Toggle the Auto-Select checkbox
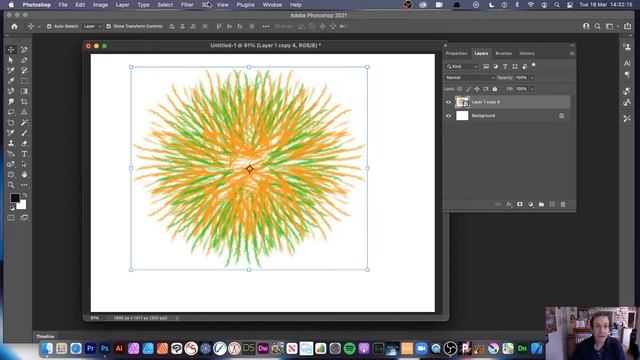The height and width of the screenshot is (360, 640). click(x=49, y=26)
